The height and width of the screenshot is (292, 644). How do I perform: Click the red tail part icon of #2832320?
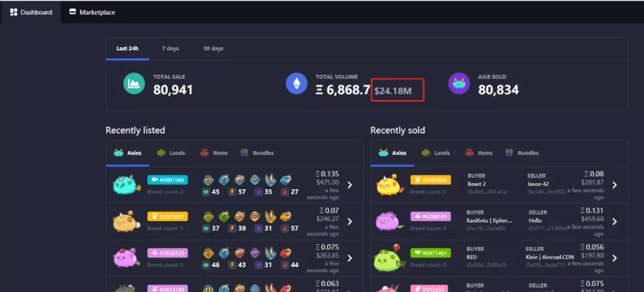tap(286, 253)
